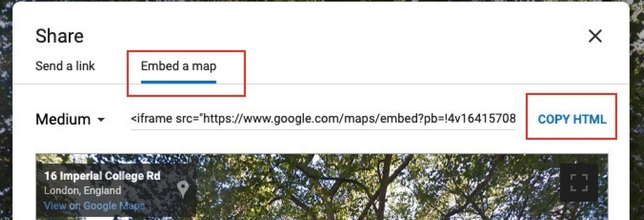Screen dimensions: 644x220
Task: Click the COPY HTML button
Action: coord(572,119)
